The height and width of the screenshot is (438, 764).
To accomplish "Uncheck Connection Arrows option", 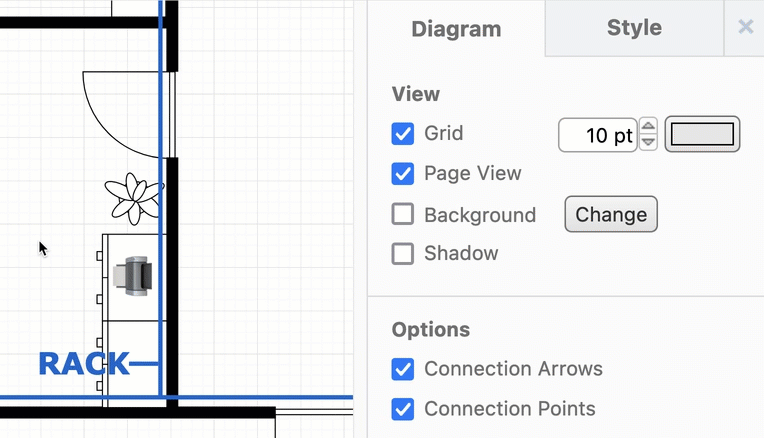I will coord(403,369).
